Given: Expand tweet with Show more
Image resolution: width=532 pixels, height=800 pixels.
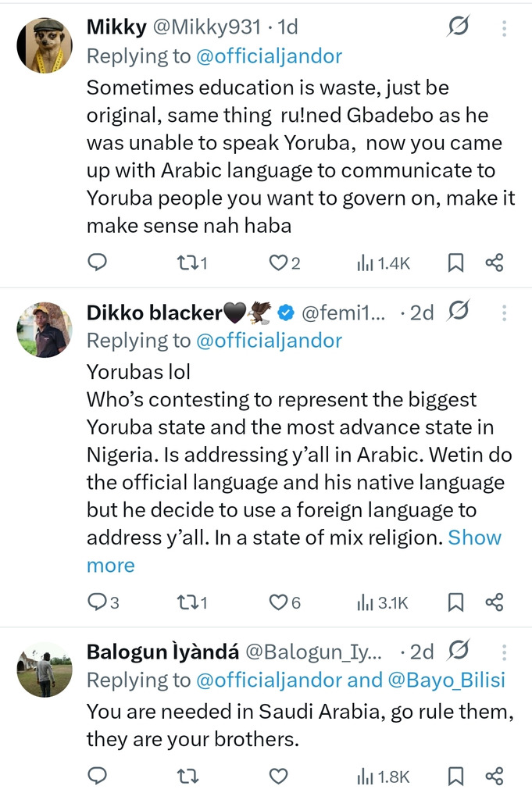Looking at the screenshot, I should (474, 537).
